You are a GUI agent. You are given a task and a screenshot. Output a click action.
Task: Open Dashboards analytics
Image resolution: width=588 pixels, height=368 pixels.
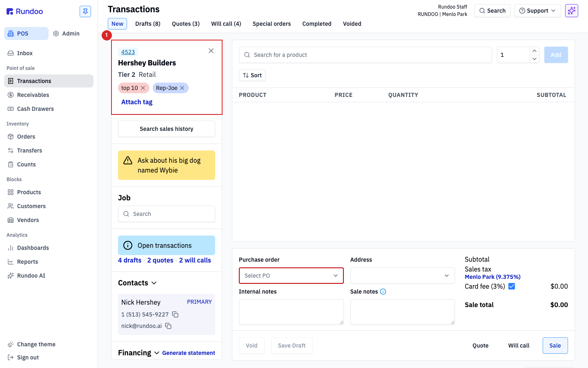49,248
